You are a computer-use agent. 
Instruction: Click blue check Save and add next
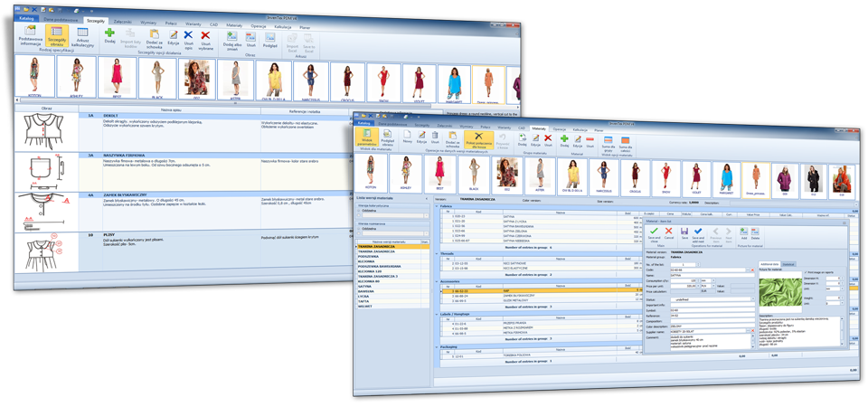698,233
